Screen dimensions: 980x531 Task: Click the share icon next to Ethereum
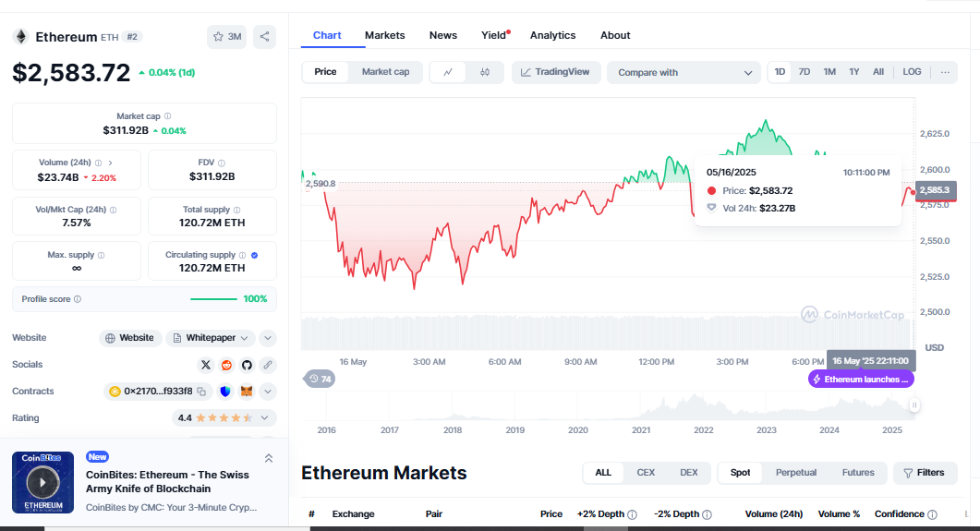(x=264, y=37)
